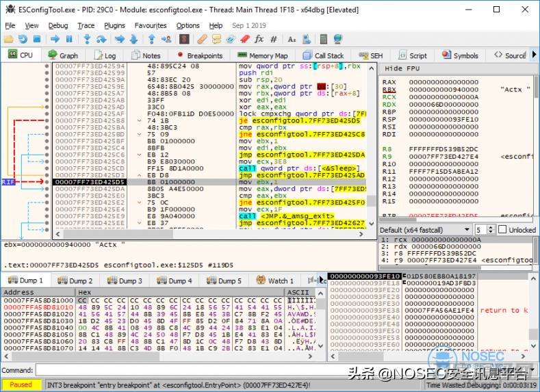Click the disassembly horizontal scrollbar thumb
The image size is (540, 392).
click(118, 234)
